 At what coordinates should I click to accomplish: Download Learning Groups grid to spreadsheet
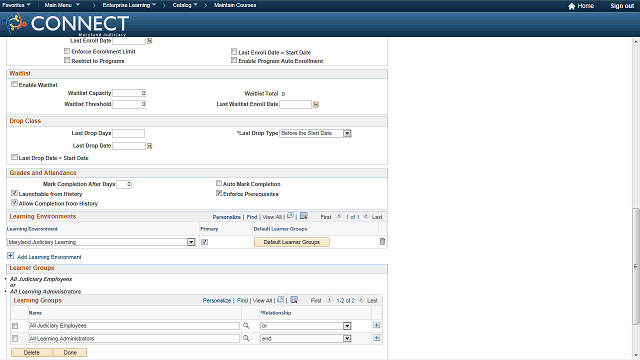[x=294, y=300]
